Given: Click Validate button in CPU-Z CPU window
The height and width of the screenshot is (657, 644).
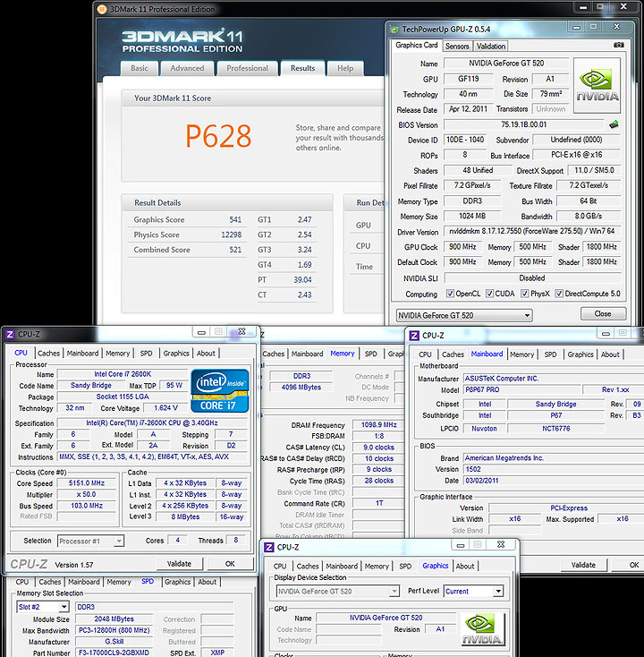Looking at the screenshot, I should (x=179, y=564).
